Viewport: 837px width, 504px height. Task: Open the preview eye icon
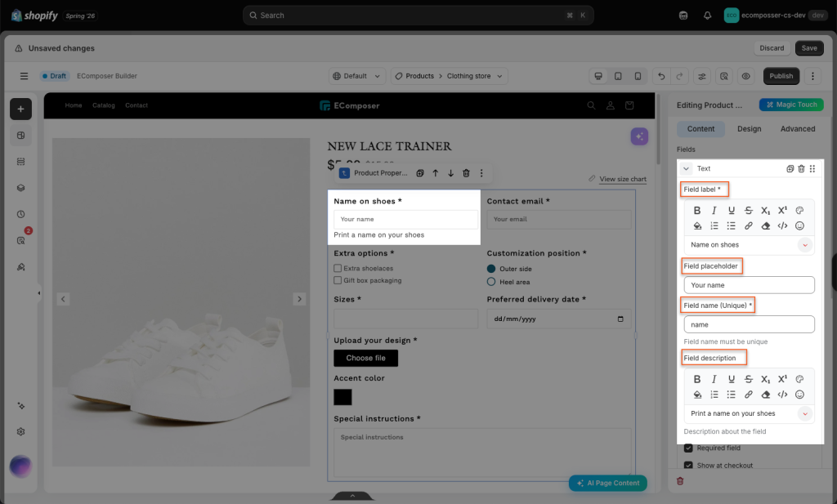[745, 76]
